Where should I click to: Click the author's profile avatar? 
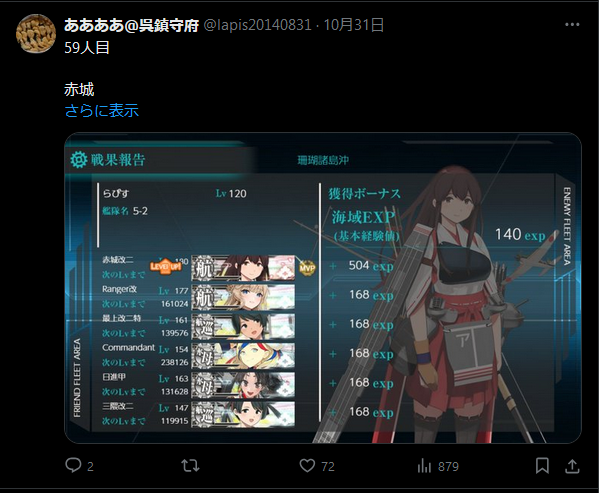[x=36, y=34]
